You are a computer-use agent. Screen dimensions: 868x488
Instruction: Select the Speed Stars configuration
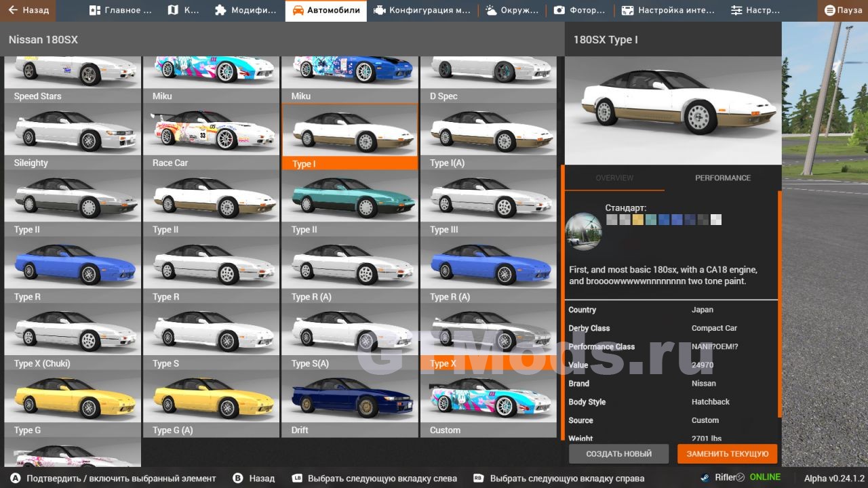click(73, 79)
